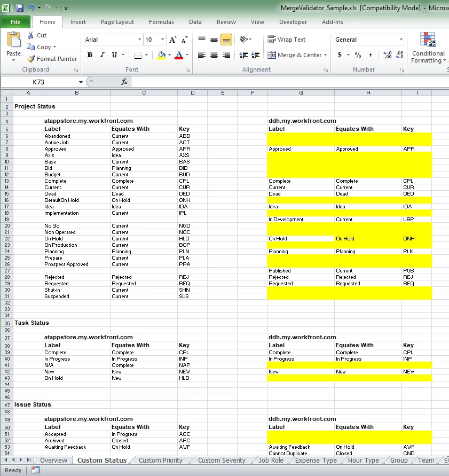Toggle Bold formatting
The image size is (449, 476).
90,55
